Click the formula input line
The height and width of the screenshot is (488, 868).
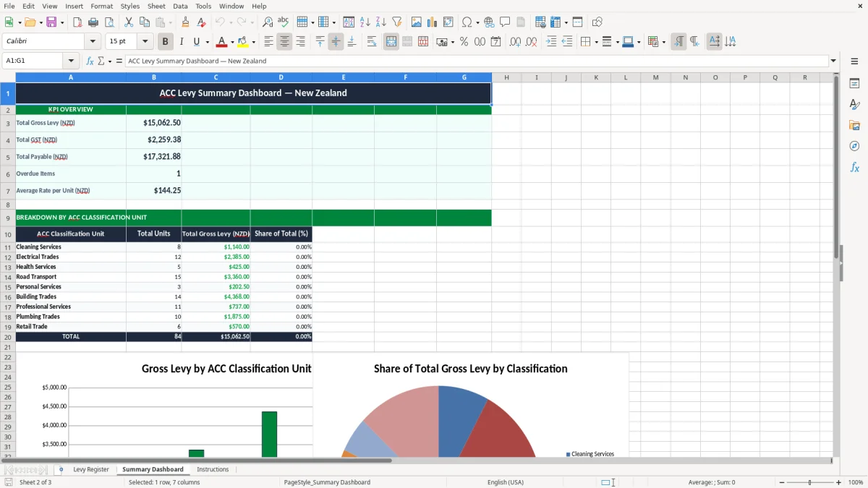[476, 61]
